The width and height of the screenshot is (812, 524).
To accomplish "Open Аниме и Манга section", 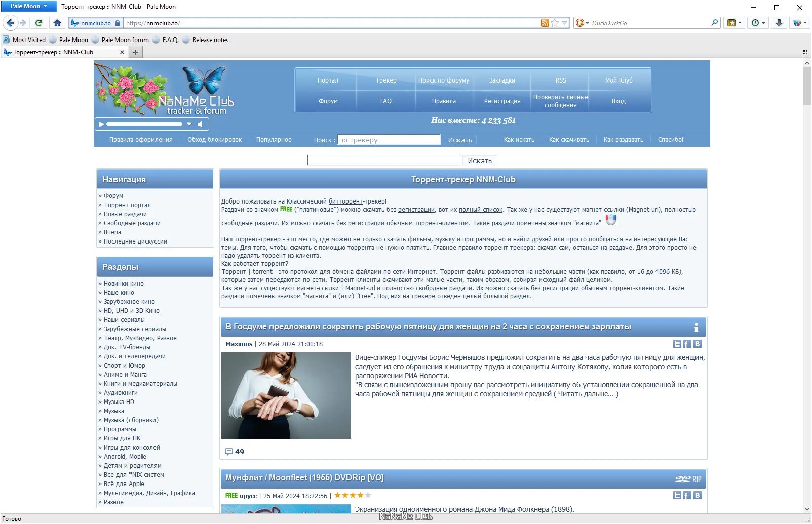I will [x=125, y=375].
